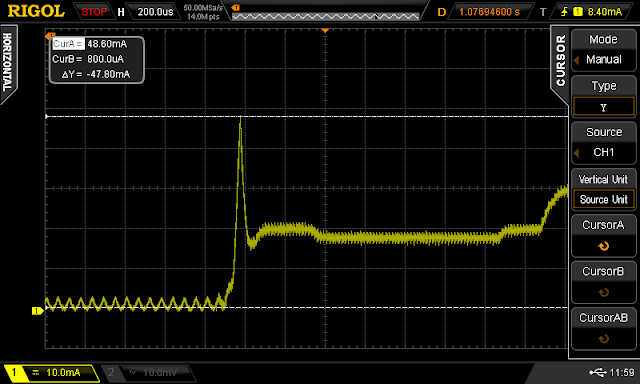
Task: Click the orange trigger position marker at top
Action: pyautogui.click(x=325, y=31)
